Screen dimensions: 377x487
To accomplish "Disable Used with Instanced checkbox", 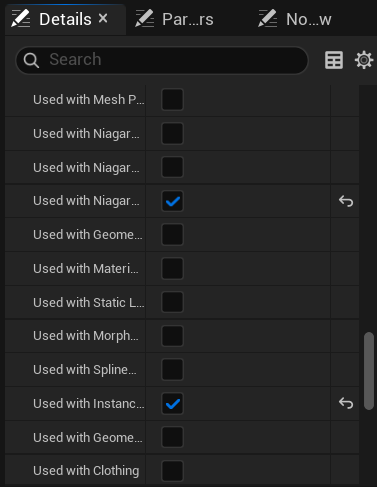I will 172,403.
